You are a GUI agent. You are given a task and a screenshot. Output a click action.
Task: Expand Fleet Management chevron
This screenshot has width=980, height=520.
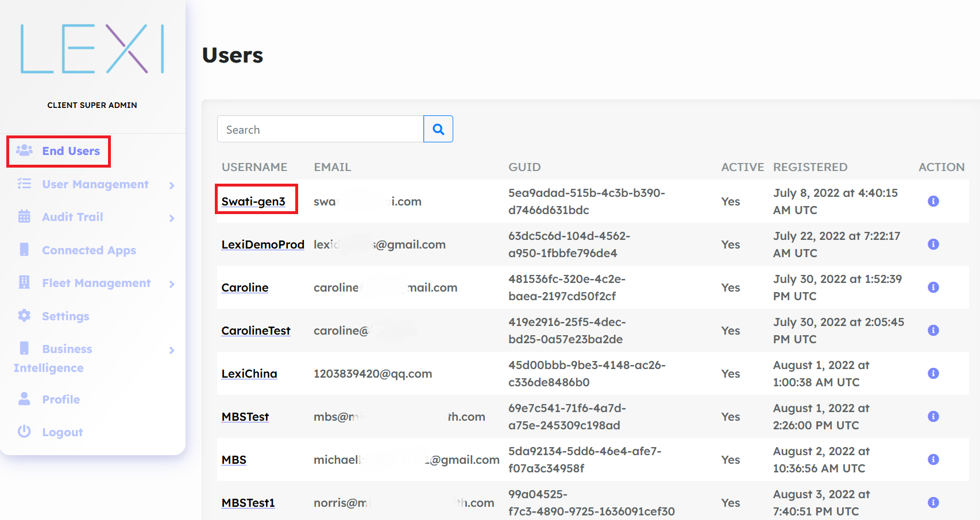[x=172, y=284]
